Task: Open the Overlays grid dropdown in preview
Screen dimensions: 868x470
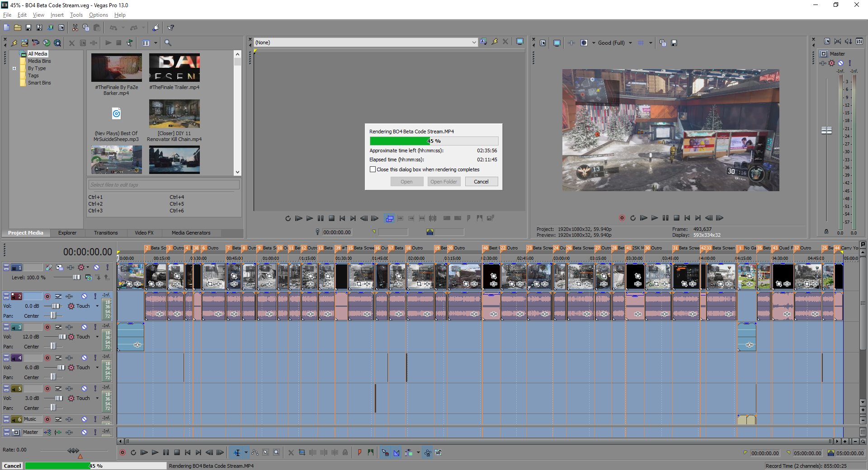Action: click(651, 43)
